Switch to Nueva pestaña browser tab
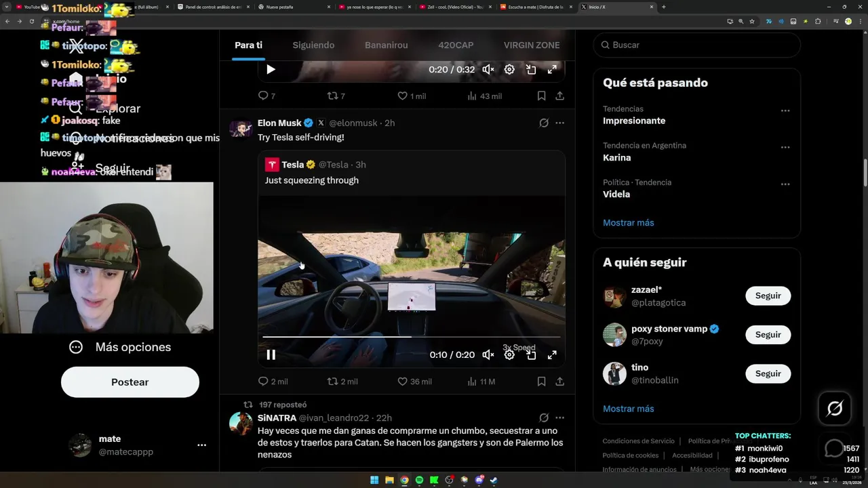This screenshot has height=488, width=868. click(x=296, y=7)
